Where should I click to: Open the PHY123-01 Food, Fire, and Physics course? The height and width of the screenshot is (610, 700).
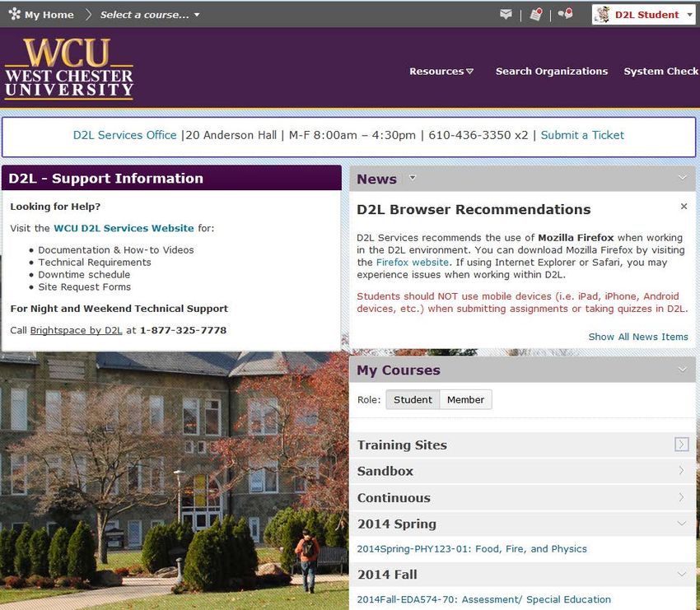click(472, 548)
